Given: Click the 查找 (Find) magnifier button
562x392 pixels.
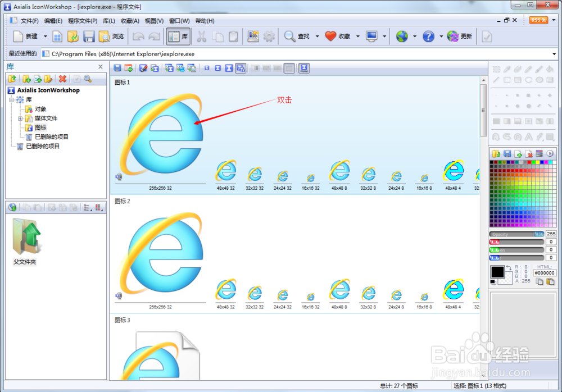Looking at the screenshot, I should [297, 36].
